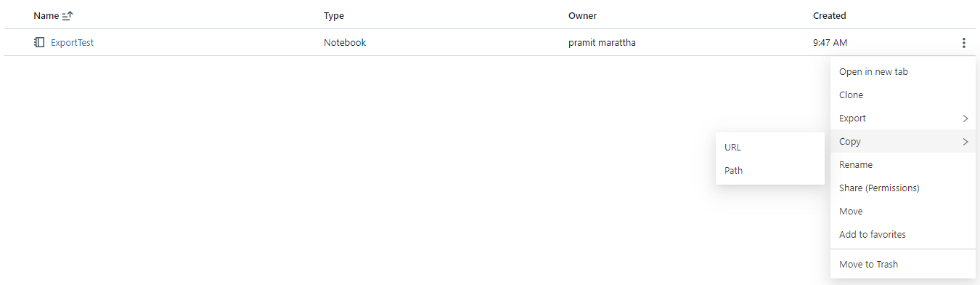Click the sort arrow icon beside Name
The width and height of the screenshot is (980, 285).
coord(68,16)
